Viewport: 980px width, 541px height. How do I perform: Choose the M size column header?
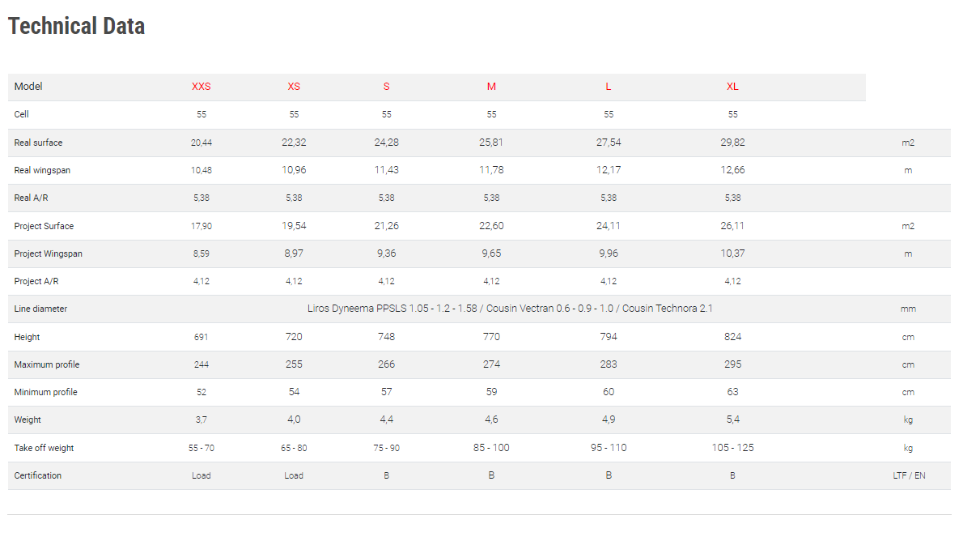pyautogui.click(x=491, y=87)
